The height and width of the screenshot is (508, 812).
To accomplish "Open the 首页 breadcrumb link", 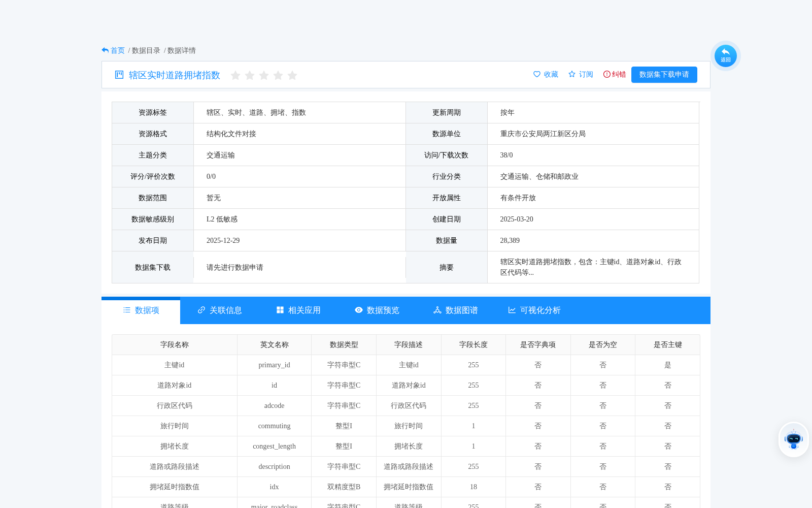I will pos(118,50).
